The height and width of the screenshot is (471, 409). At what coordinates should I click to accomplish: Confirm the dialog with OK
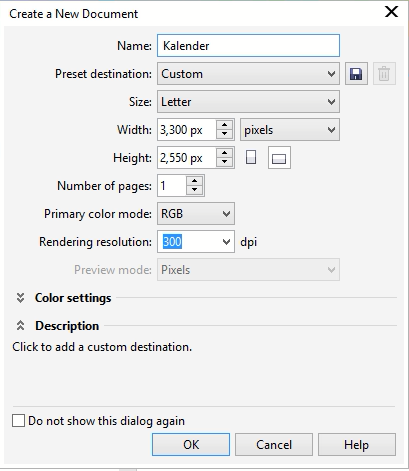pyautogui.click(x=191, y=445)
